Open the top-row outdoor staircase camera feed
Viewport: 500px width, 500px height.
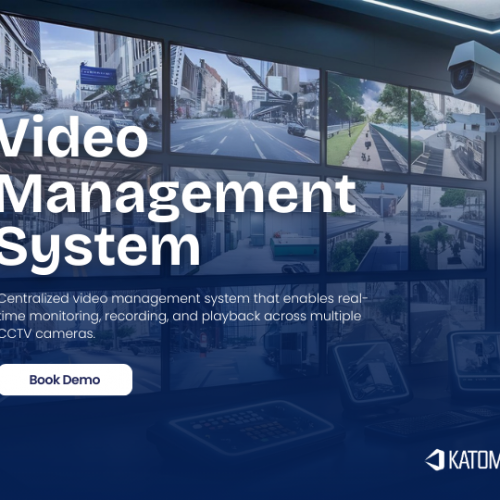pyautogui.click(x=447, y=134)
